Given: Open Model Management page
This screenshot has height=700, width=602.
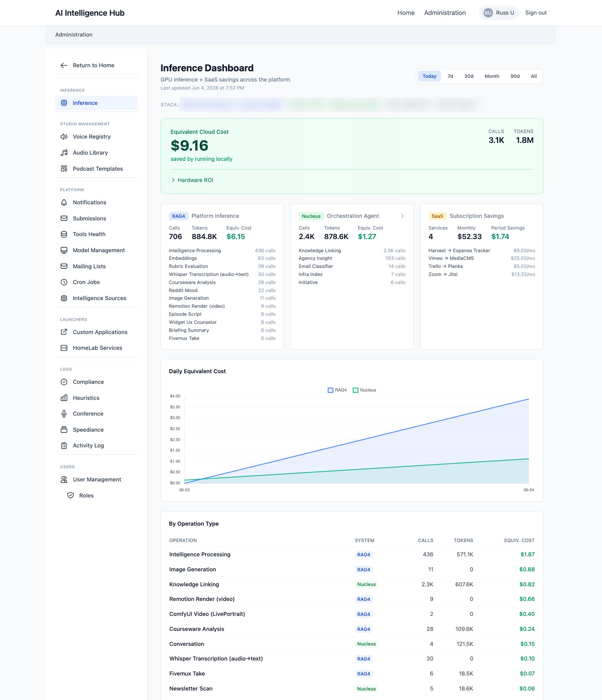Looking at the screenshot, I should [97, 250].
